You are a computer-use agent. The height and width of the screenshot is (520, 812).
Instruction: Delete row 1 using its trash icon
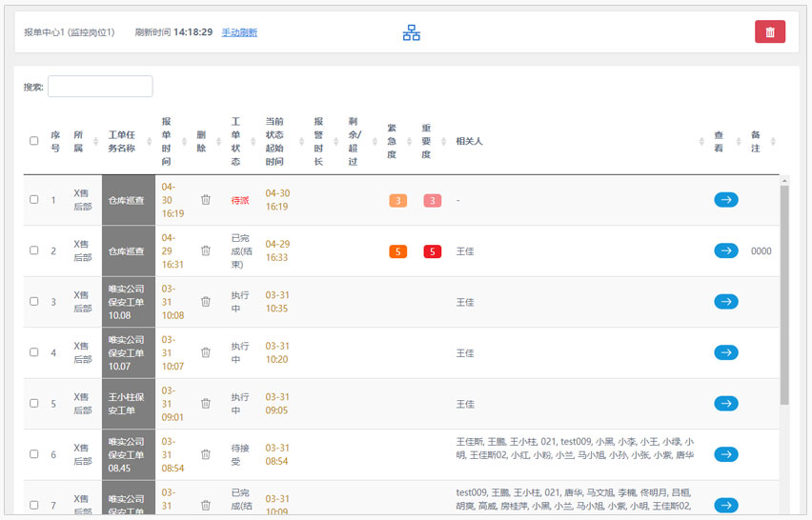click(205, 200)
